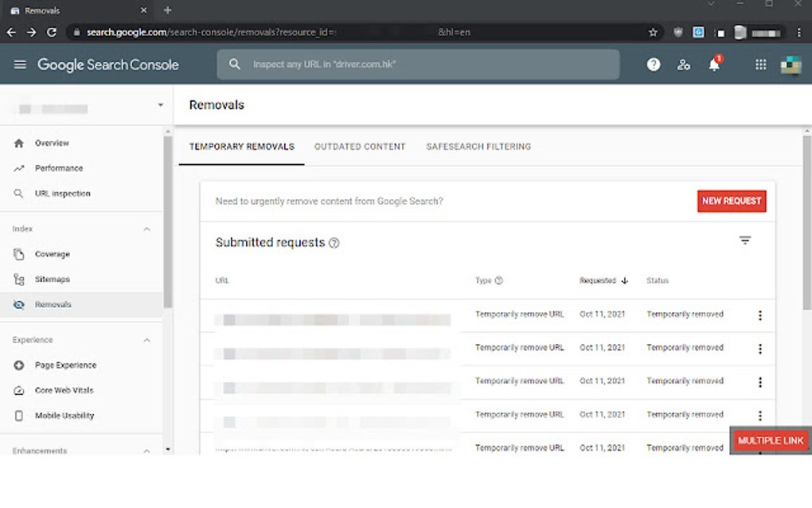Open more options for the first request
Image resolution: width=812 pixels, height=508 pixels.
pos(759,315)
